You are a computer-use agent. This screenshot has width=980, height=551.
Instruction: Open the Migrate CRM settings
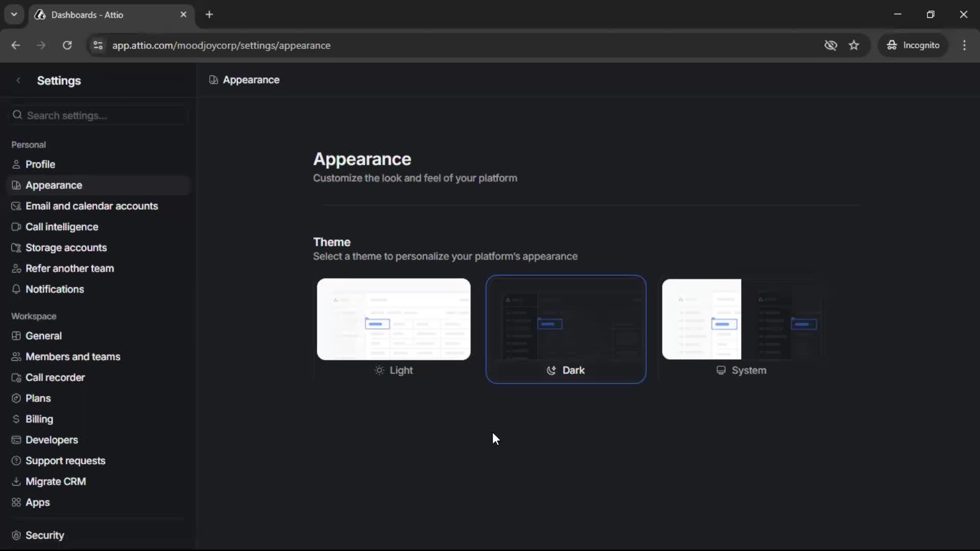[56, 481]
